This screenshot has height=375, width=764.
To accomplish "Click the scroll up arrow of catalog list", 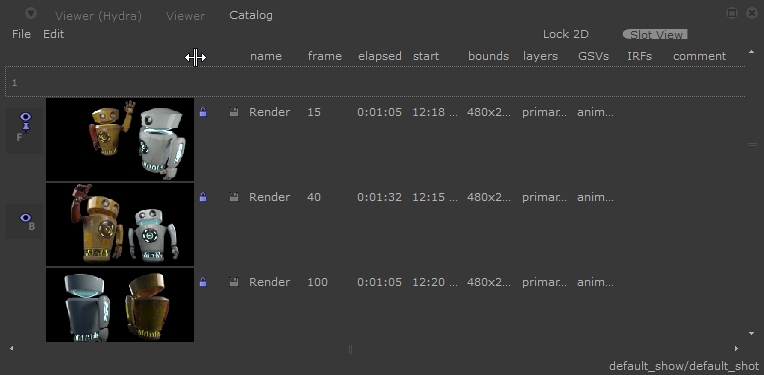I will [x=751, y=52].
